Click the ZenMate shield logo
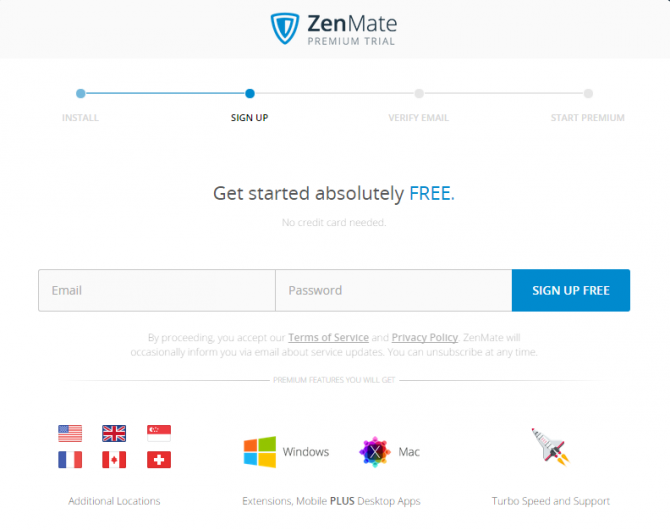Image resolution: width=670 pixels, height=530 pixels. [x=285, y=29]
